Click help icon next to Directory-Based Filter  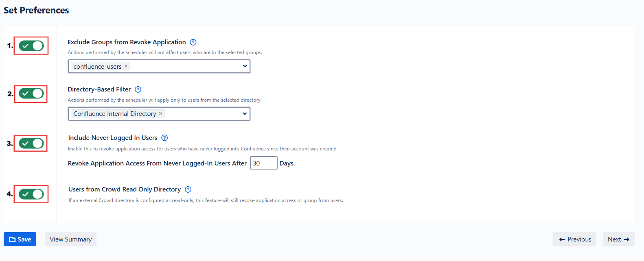[x=138, y=89]
